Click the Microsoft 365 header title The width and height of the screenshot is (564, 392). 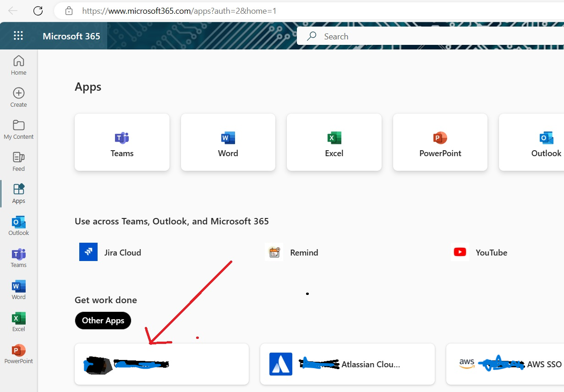71,36
